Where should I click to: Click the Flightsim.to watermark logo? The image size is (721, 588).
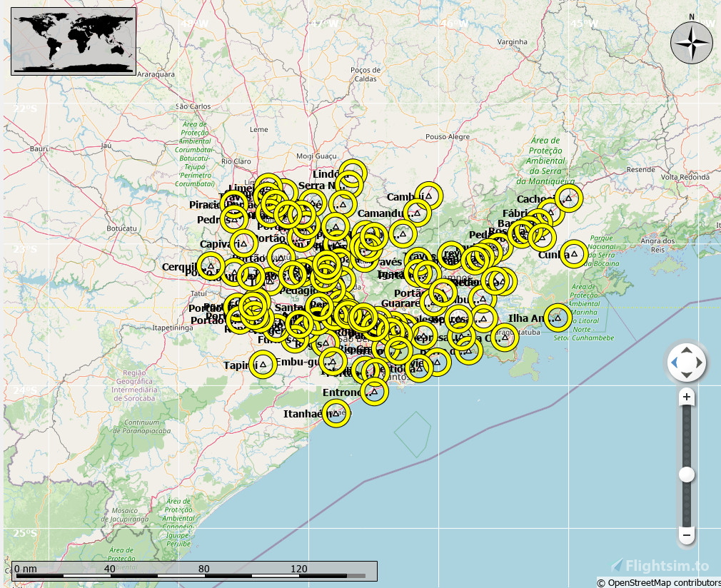[x=660, y=566]
